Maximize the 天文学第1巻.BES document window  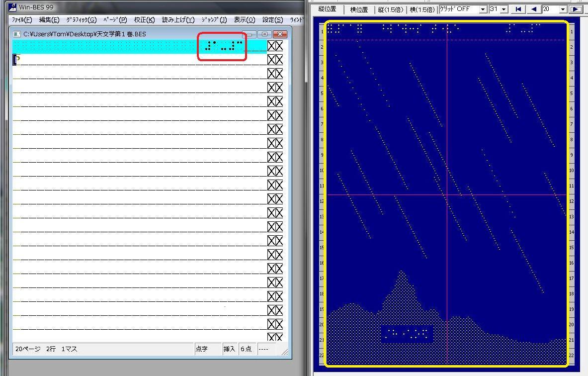coord(265,34)
